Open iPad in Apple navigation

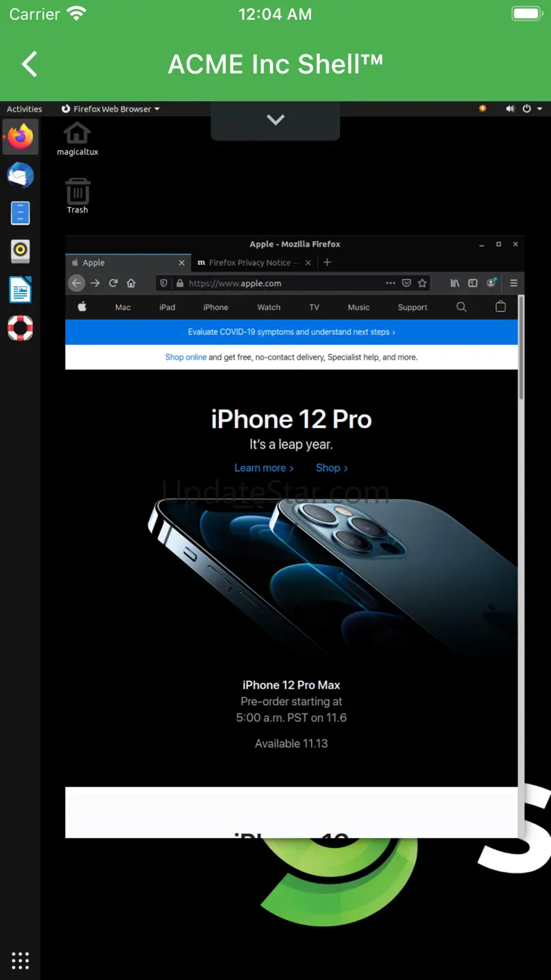[x=167, y=307]
